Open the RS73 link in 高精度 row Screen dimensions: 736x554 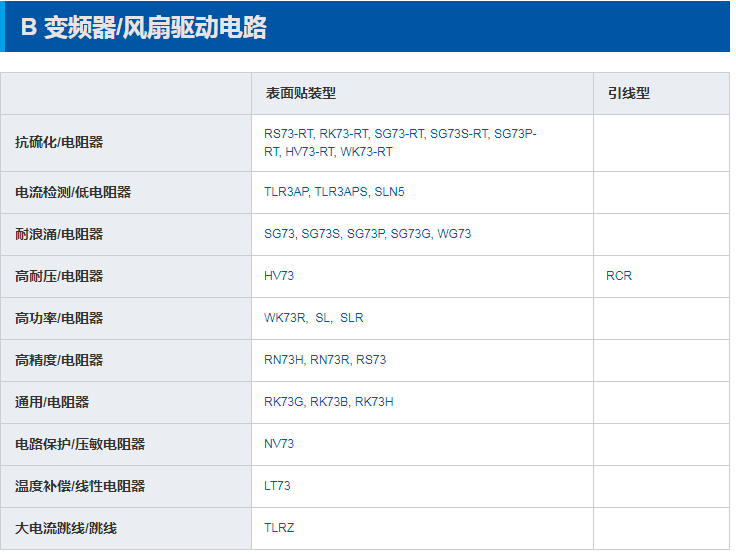(371, 360)
